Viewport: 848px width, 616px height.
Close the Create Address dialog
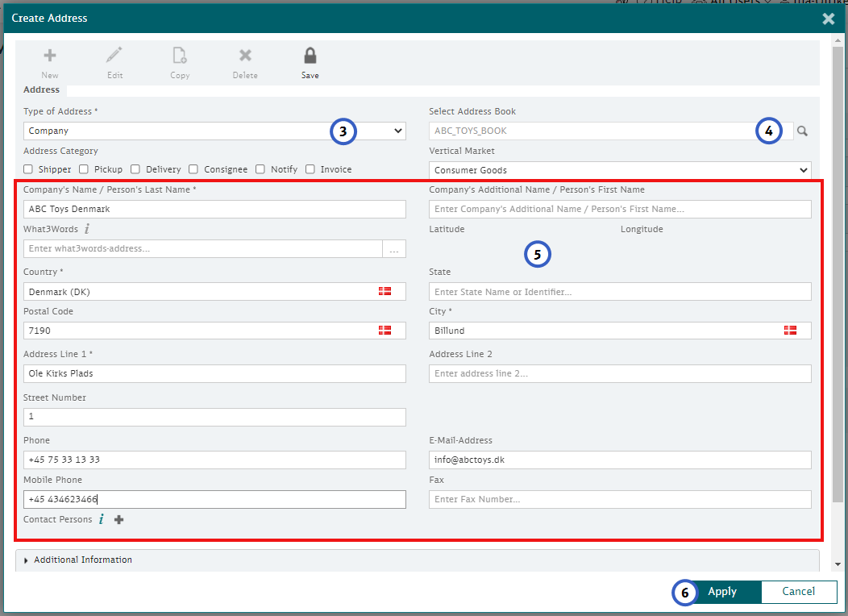coord(828,19)
